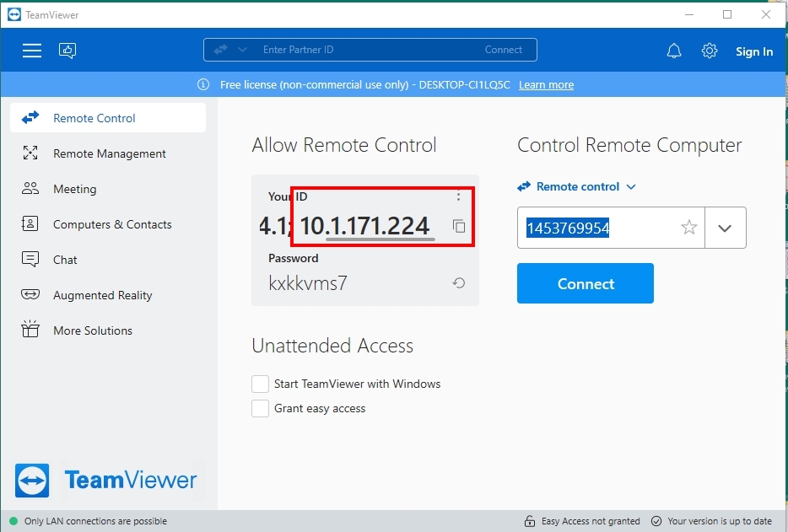Click the password kxkkvms7
Screen dimensions: 788x532
pos(308,283)
